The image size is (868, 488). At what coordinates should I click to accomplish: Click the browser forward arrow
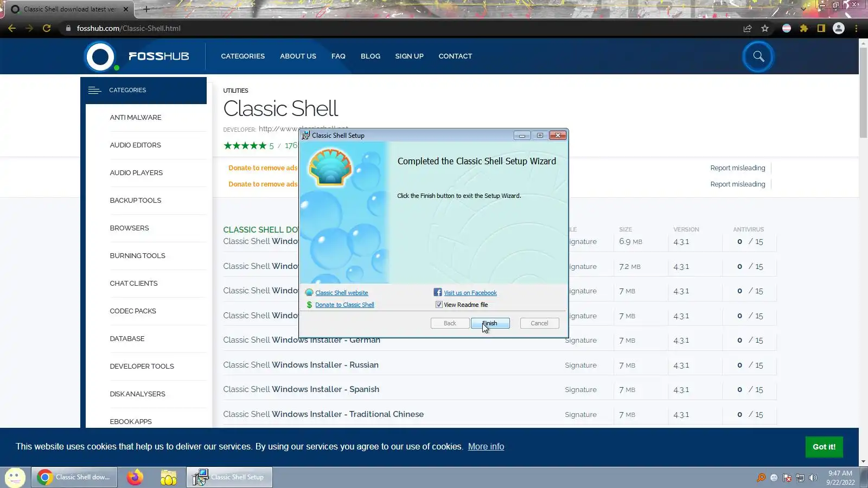(x=29, y=28)
